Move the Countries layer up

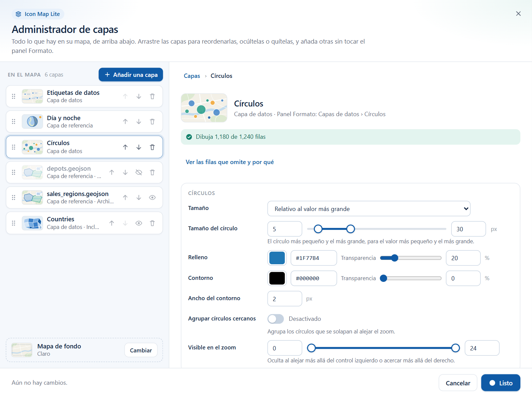point(112,223)
